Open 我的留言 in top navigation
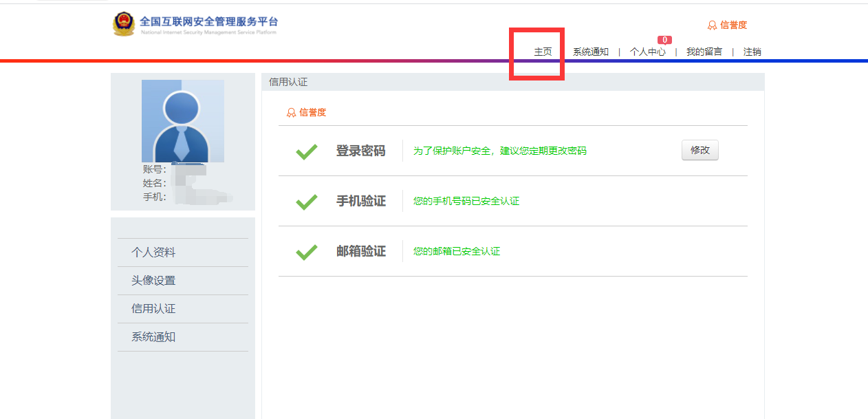 pyautogui.click(x=704, y=52)
